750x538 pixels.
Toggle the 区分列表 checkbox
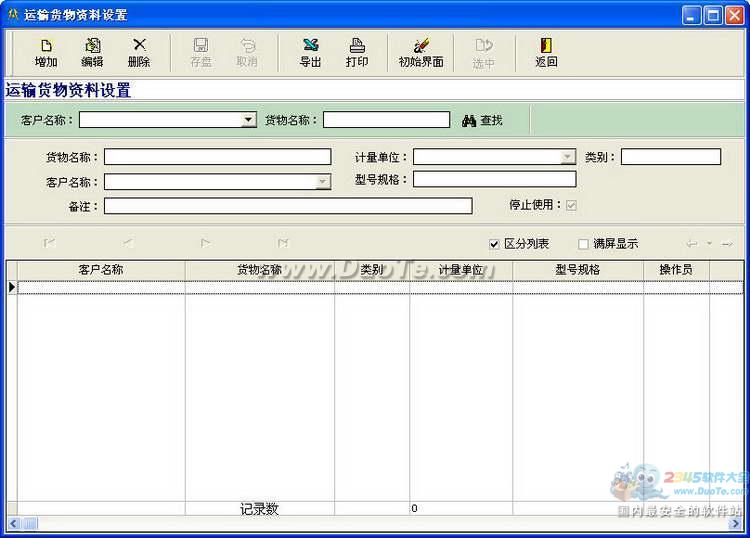pyautogui.click(x=494, y=244)
